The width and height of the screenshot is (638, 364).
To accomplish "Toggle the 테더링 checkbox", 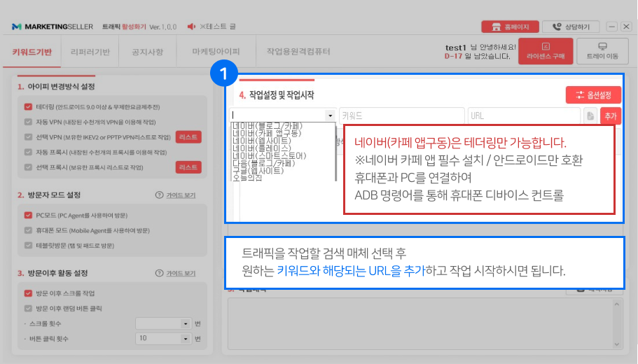I will (x=28, y=107).
